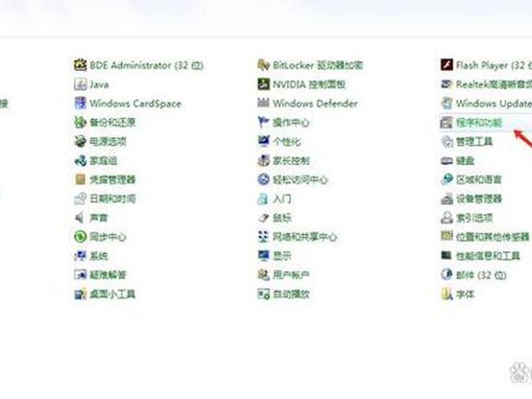532x399 pixels.
Task: Click the Windows Defender castle icon
Action: pyautogui.click(x=263, y=103)
